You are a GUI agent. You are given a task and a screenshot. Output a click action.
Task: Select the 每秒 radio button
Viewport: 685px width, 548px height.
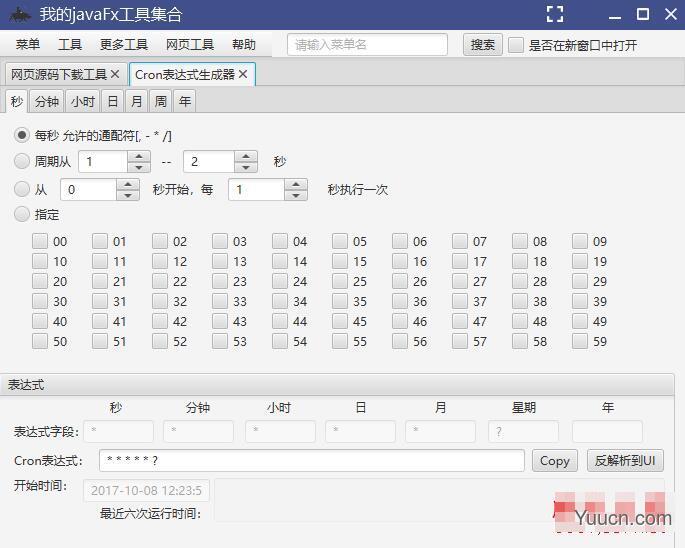(22, 135)
